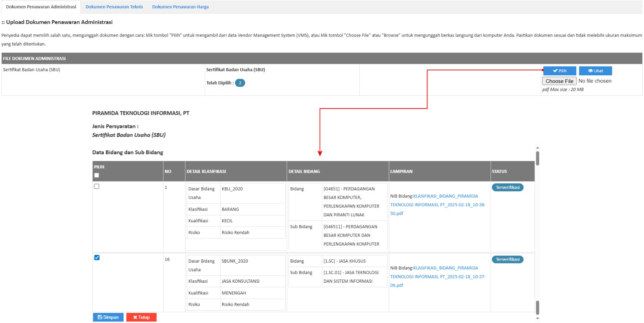This screenshot has width=644, height=323.
Task: Click the Lihat button with eye icon
Action: coord(595,71)
